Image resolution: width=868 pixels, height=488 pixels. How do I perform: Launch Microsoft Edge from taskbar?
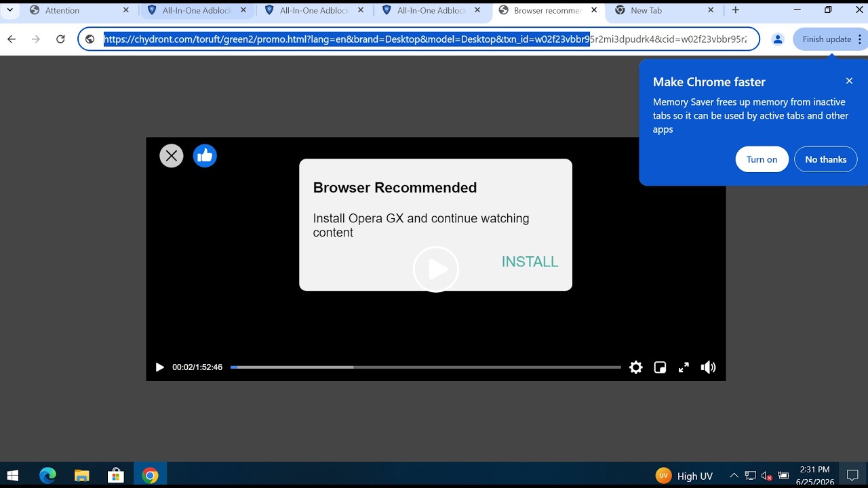47,476
